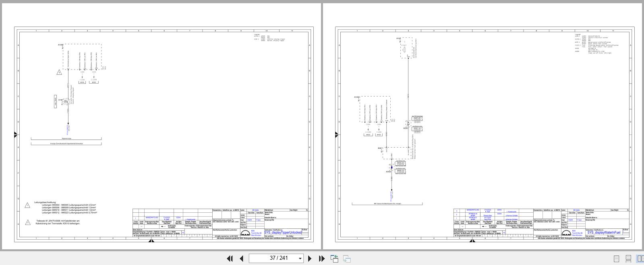Click the warning triangle beside Leitungsbeschreibung

pos(27,205)
